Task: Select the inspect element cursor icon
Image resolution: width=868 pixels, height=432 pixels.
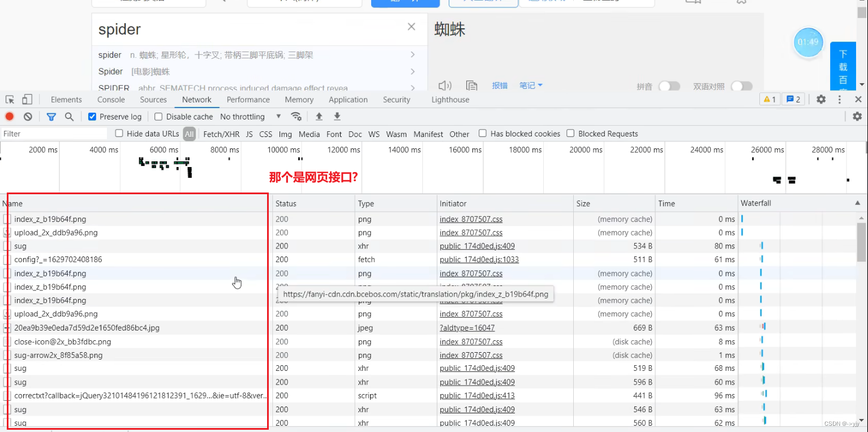Action: [x=8, y=99]
